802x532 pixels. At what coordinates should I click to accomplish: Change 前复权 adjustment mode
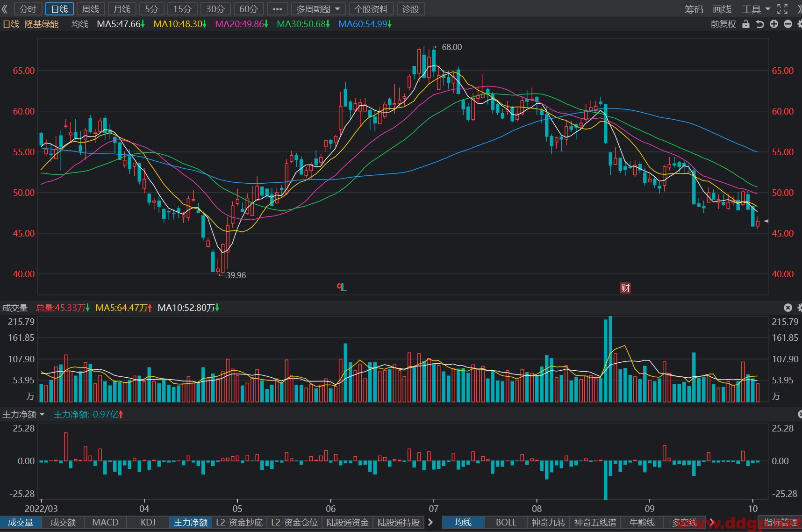click(x=723, y=24)
